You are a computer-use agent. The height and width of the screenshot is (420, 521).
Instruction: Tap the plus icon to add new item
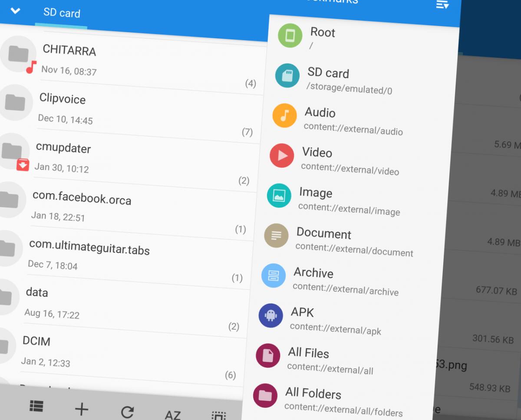[82, 408]
